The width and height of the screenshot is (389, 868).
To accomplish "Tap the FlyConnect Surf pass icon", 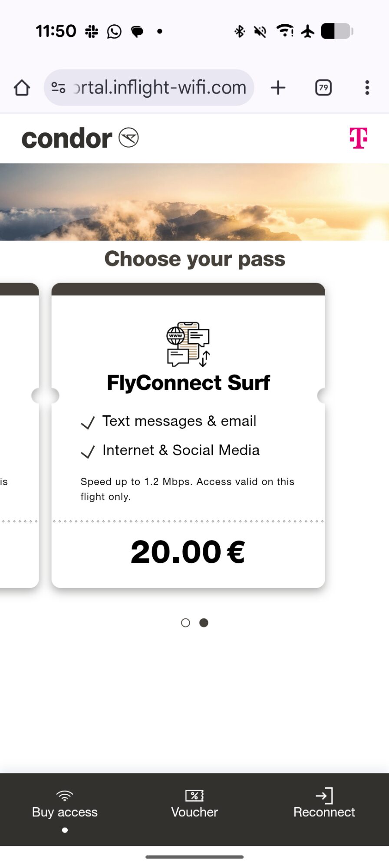I will [x=188, y=344].
